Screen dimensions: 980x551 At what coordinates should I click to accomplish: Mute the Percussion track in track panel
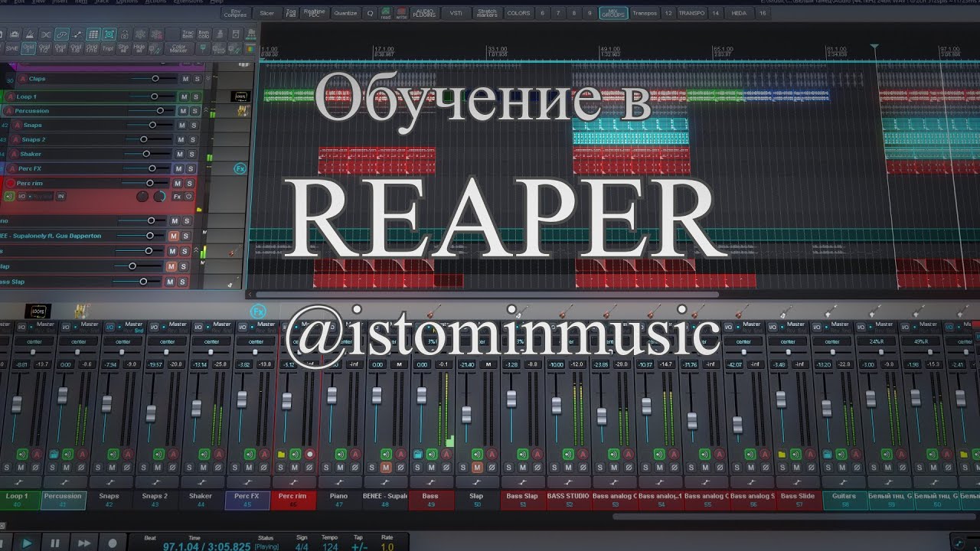pyautogui.click(x=183, y=111)
